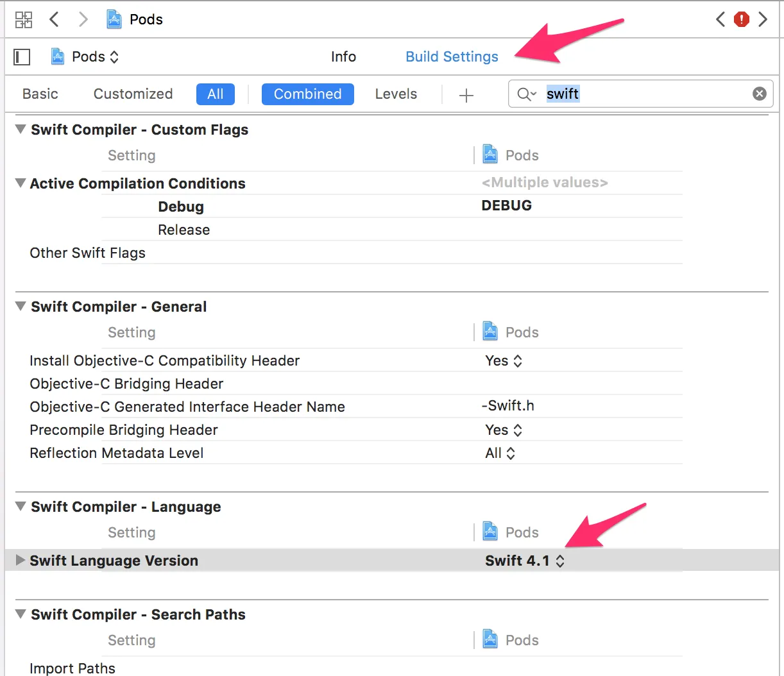Click the -Swift.h value
Viewport: 784px width, 676px height.
tap(507, 405)
